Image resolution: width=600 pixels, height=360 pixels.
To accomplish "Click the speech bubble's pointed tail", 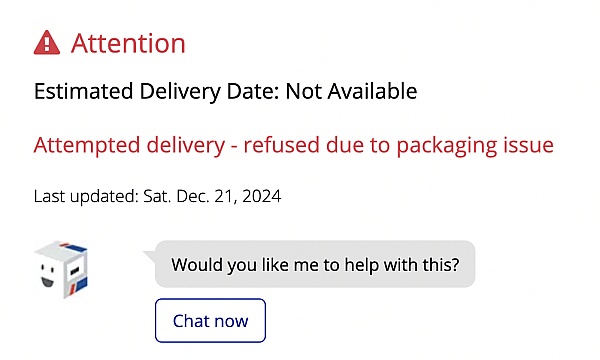I will pos(150,256).
